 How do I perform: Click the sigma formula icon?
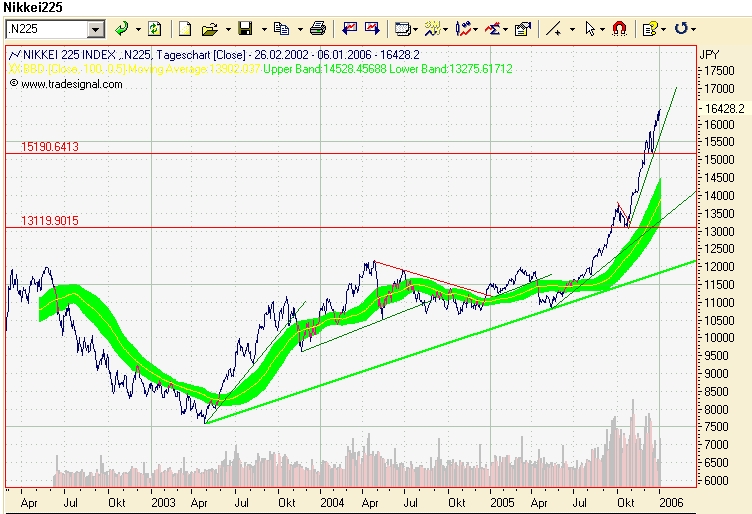point(493,29)
